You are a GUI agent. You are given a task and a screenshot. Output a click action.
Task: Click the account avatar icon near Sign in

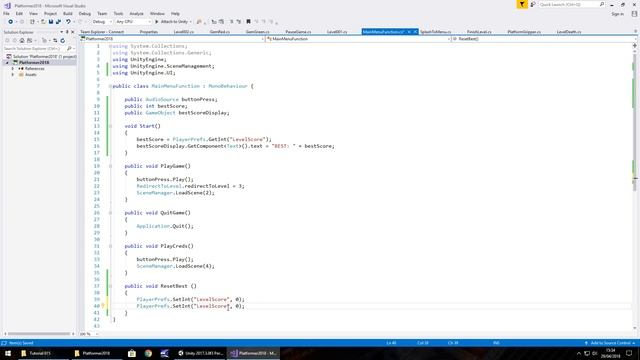point(634,14)
